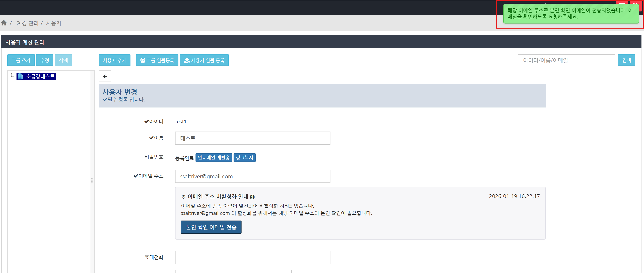Image resolution: width=644 pixels, height=273 pixels.
Task: Select 소금강테스트 group in the tree
Action: [40, 76]
